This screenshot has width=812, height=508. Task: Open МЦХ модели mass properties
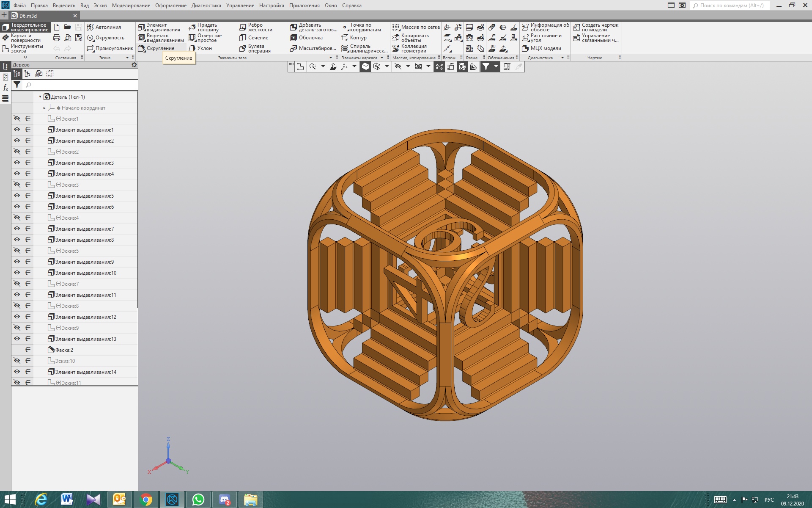[x=542, y=48]
